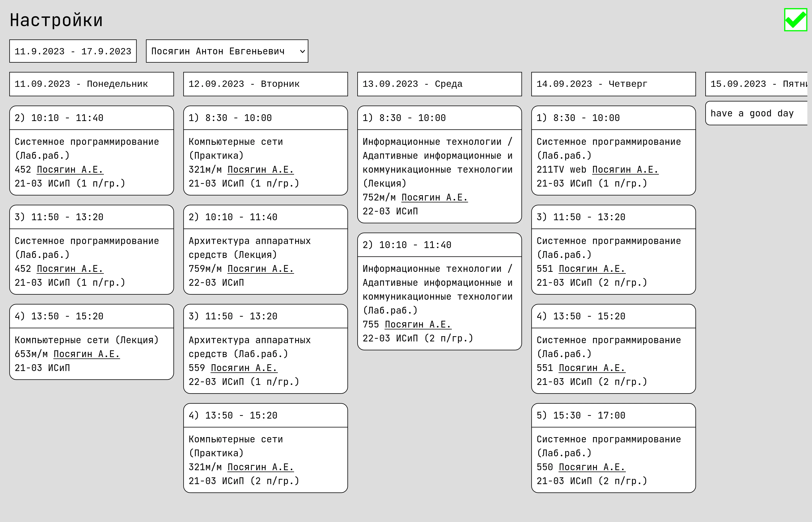Select the Thursday 14.09.2023 day header
Screen dimensions: 812x522
tap(613, 84)
